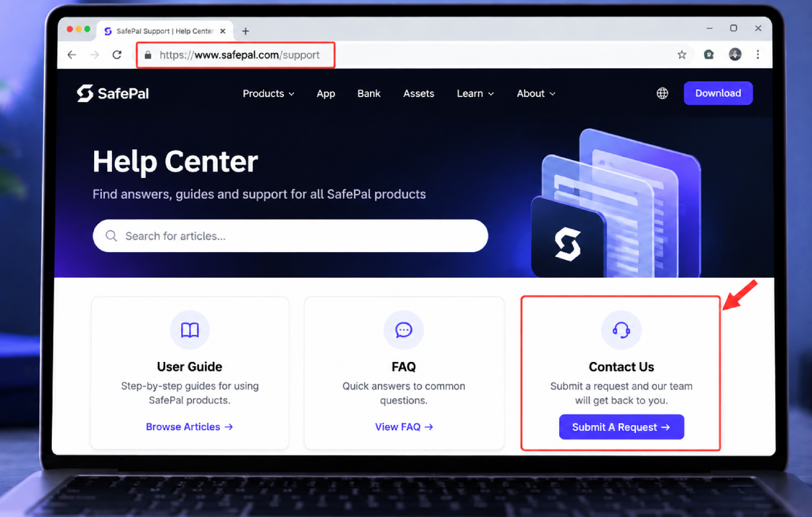
Task: Click the User Guide book icon
Action: pos(190,330)
